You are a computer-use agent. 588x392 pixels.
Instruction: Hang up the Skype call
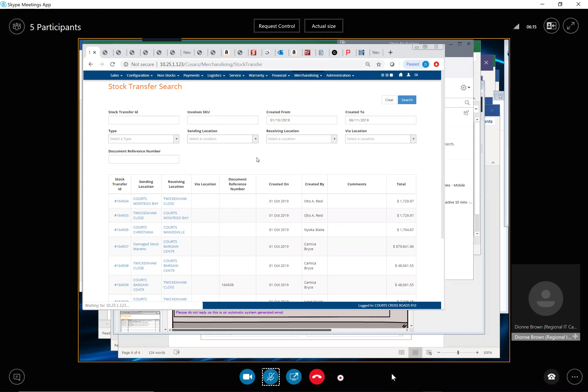[317, 377]
